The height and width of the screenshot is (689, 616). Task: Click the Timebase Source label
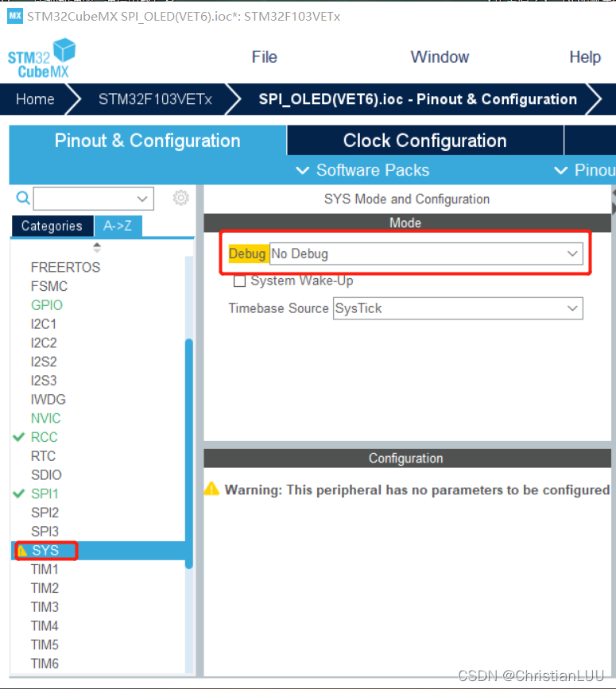[x=278, y=308]
